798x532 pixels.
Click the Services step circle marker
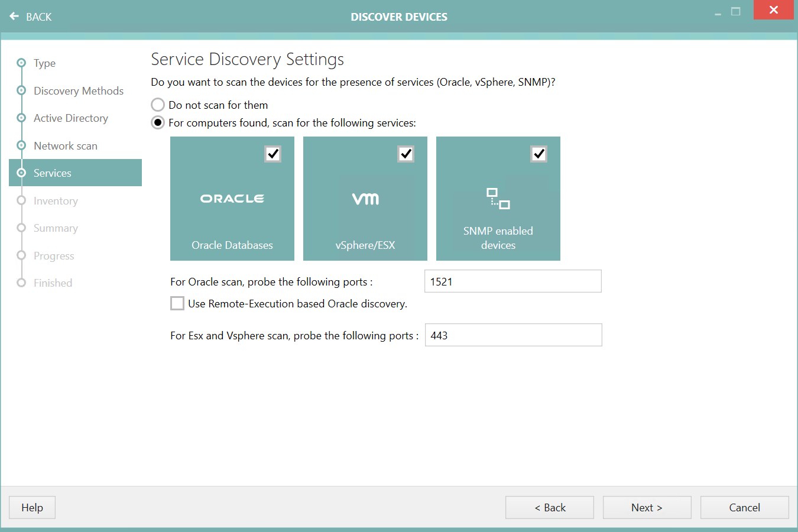21,173
